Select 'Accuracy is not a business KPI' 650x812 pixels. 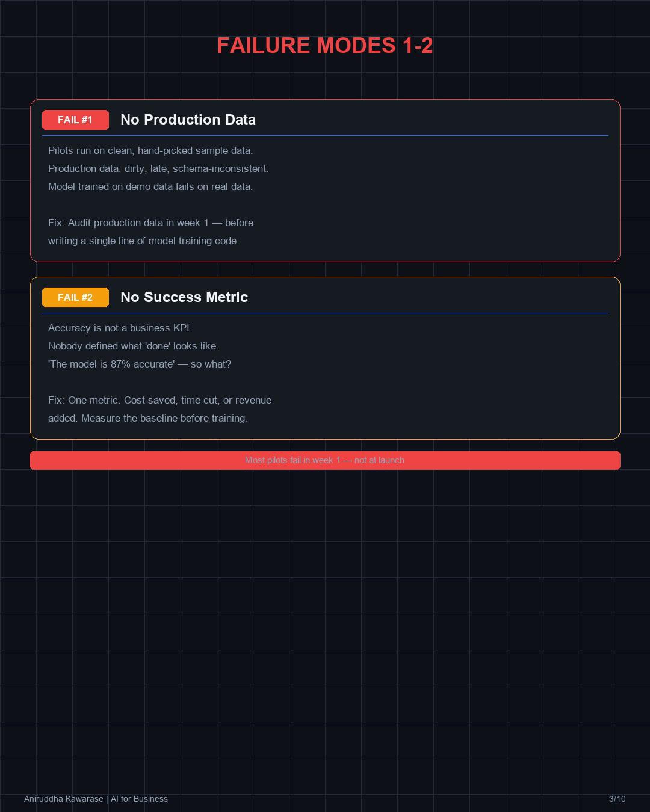(x=120, y=328)
